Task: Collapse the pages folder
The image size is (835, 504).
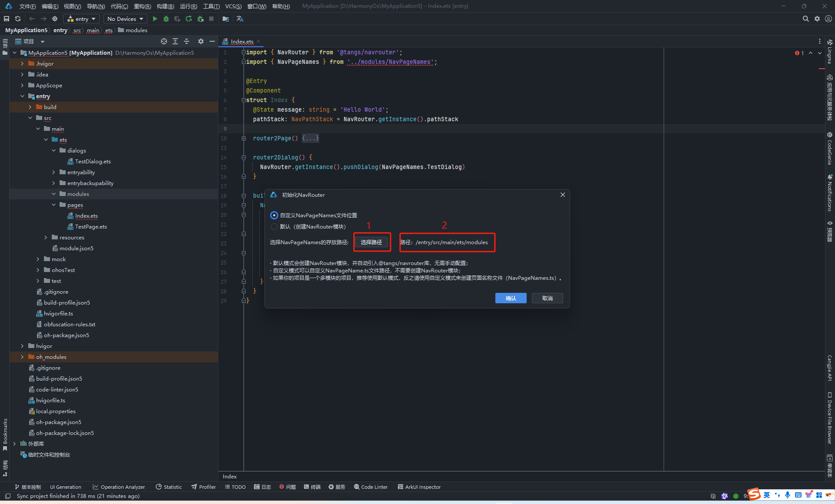Action: (x=54, y=205)
